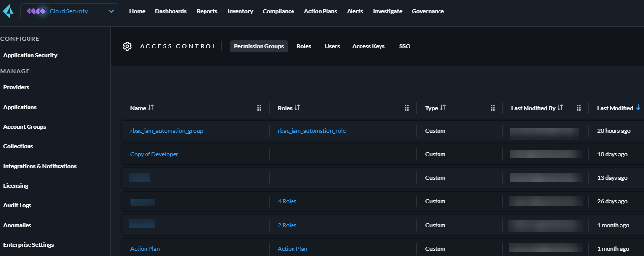Open Account Groups in sidebar

click(x=25, y=127)
